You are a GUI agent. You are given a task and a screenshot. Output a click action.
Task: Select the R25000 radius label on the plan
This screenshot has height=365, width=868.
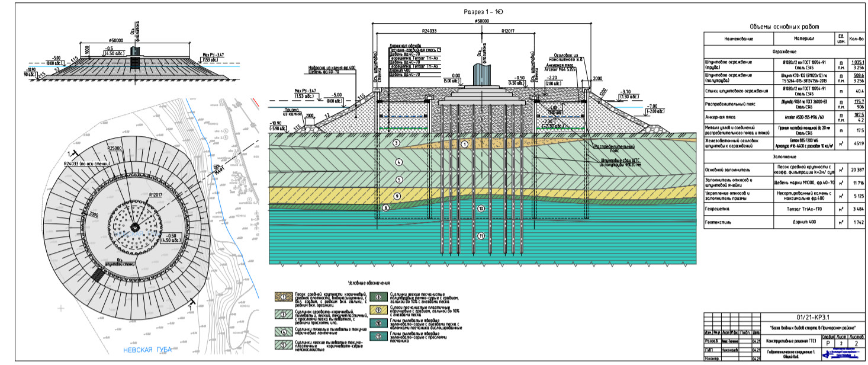pos(114,147)
